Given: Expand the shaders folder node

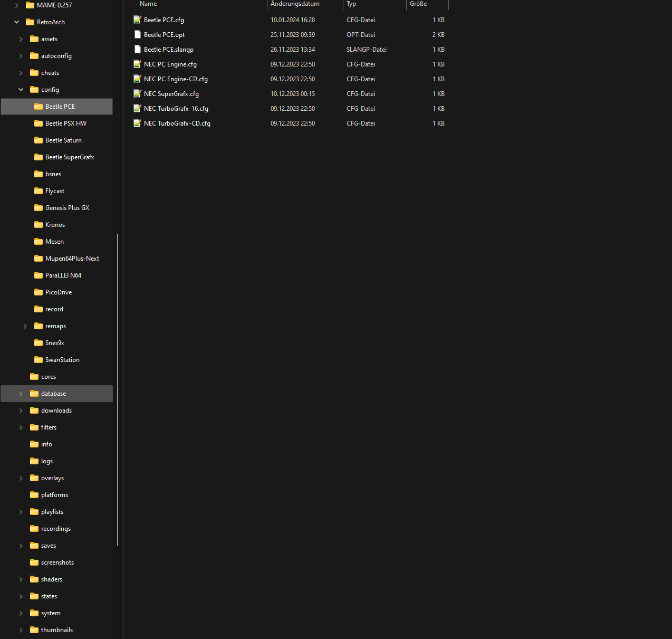Looking at the screenshot, I should coord(21,579).
